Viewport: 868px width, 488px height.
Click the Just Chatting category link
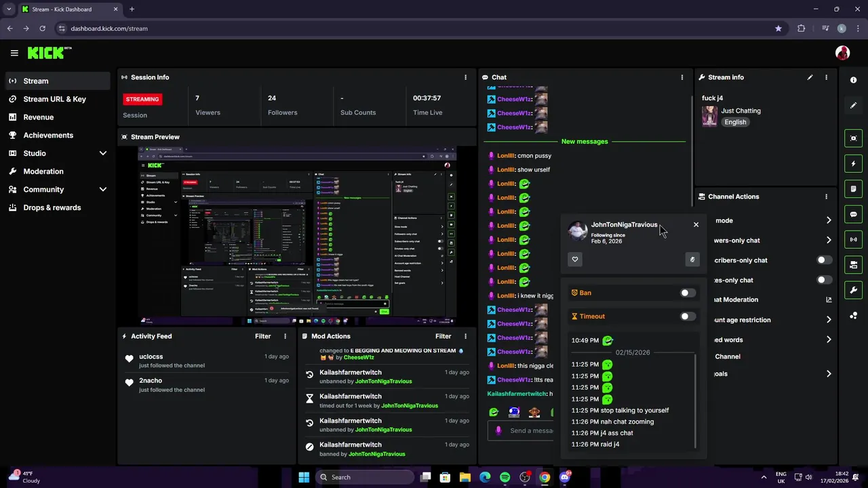click(x=741, y=110)
